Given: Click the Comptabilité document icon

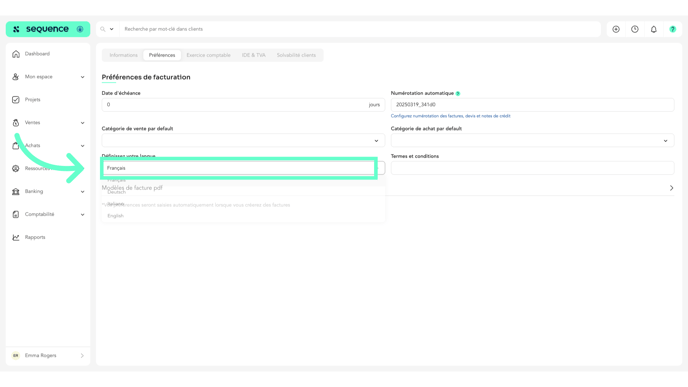Looking at the screenshot, I should tap(16, 214).
